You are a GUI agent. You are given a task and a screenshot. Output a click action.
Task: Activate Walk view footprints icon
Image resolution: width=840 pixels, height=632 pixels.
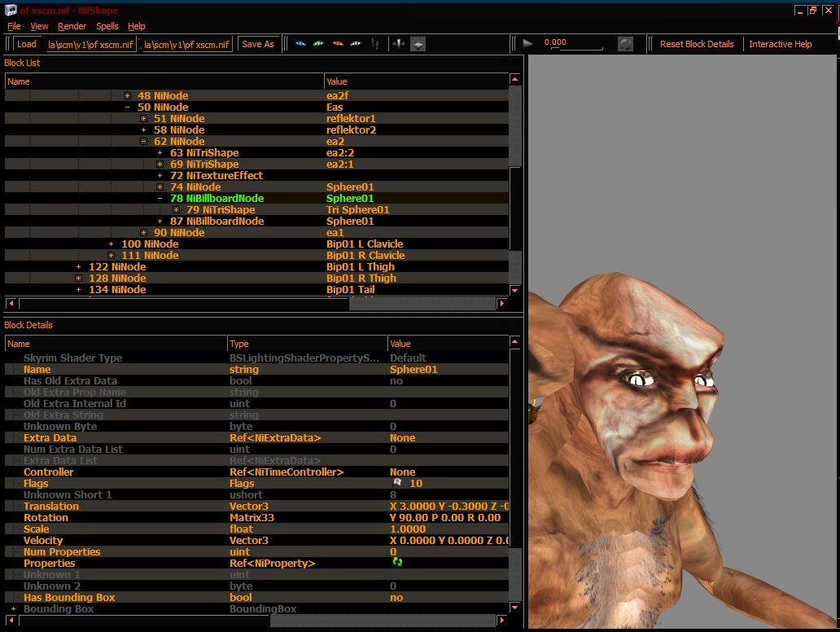[x=375, y=44]
